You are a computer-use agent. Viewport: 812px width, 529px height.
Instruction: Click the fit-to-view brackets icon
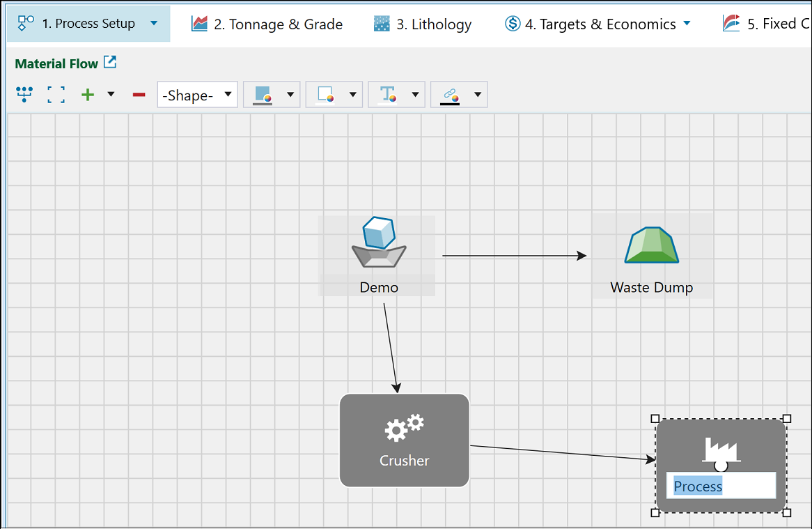56,95
